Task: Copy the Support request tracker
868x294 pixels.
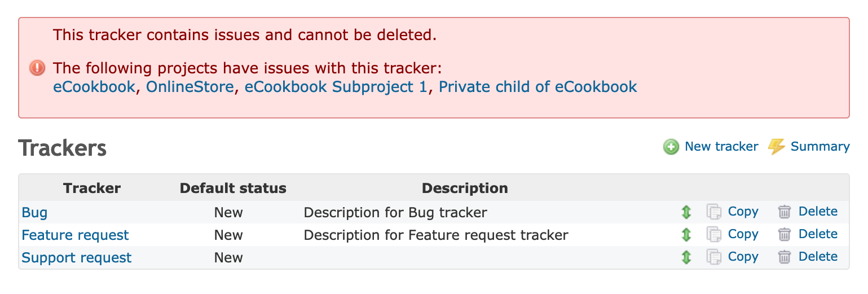Action: (743, 257)
